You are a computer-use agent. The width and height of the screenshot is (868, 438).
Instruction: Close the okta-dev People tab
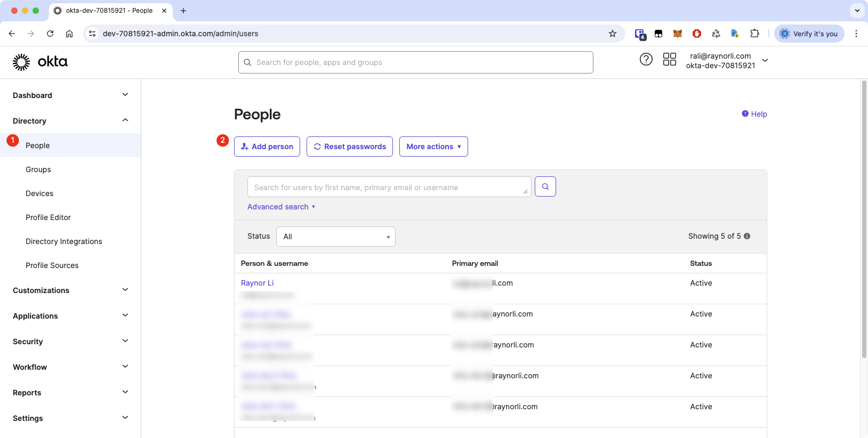pyautogui.click(x=164, y=11)
